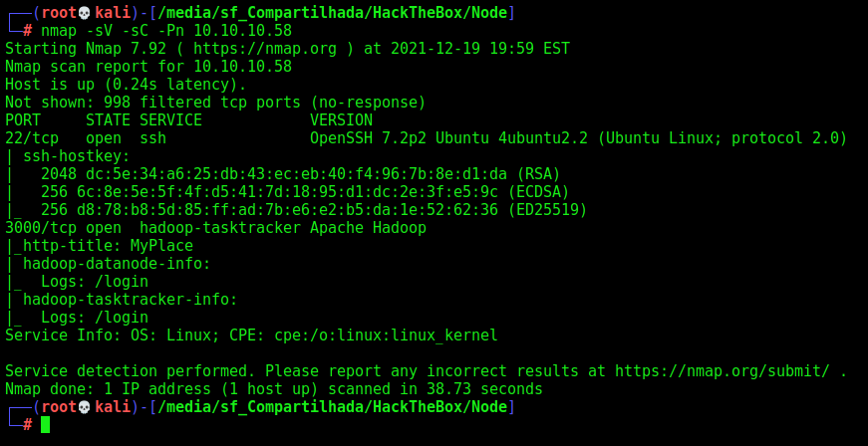Click the cpe:/o:linux:linux_kernel text

point(386,334)
